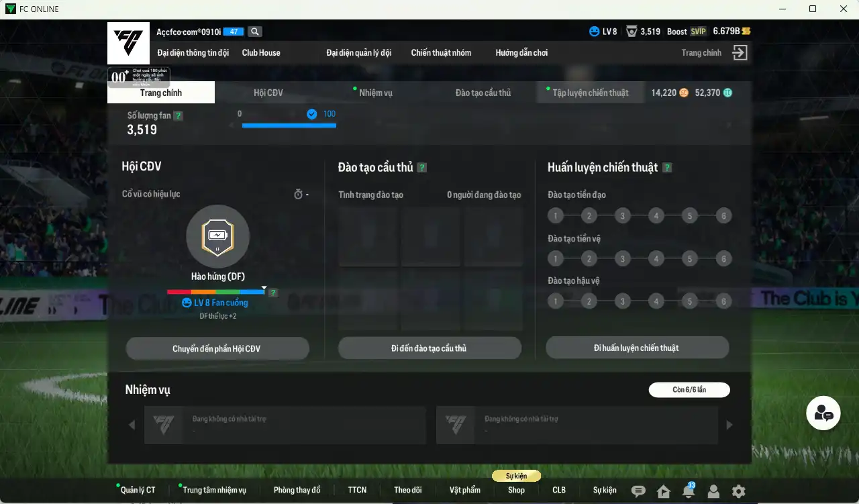Click the round support chat button
The image size is (859, 504).
823,413
